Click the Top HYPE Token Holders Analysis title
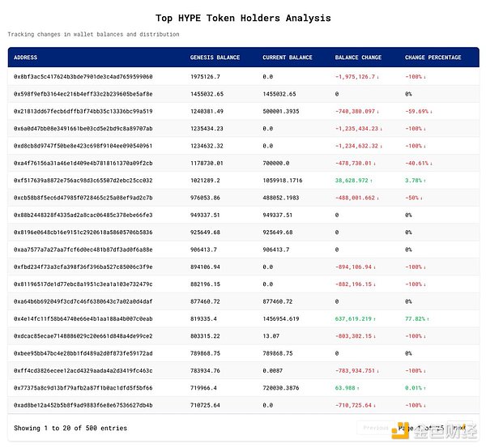 tap(243, 18)
